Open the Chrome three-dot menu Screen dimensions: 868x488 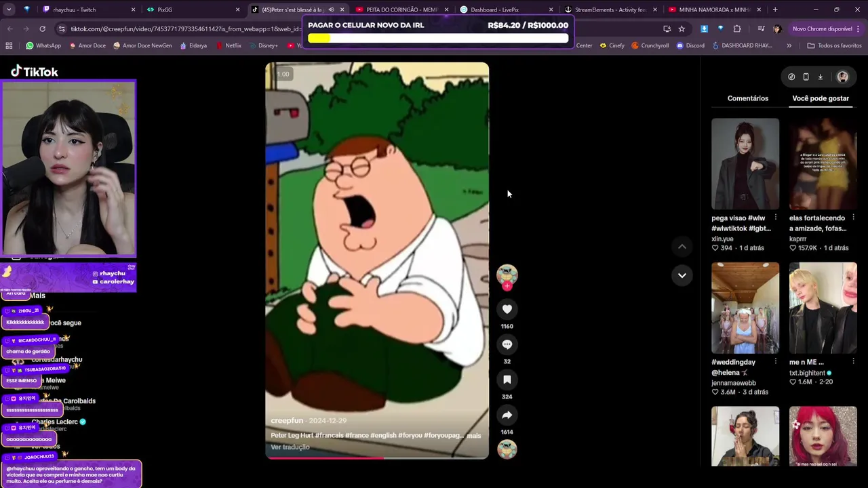coord(859,28)
